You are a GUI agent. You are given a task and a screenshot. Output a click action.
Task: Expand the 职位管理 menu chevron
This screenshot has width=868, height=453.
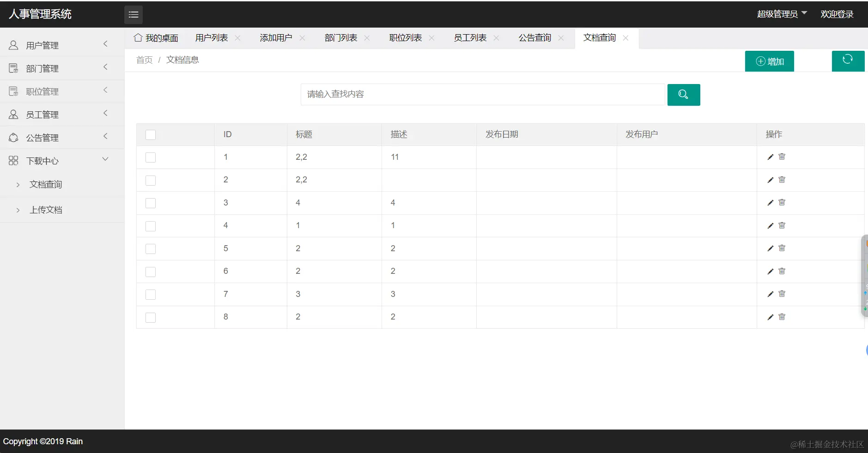(x=105, y=90)
